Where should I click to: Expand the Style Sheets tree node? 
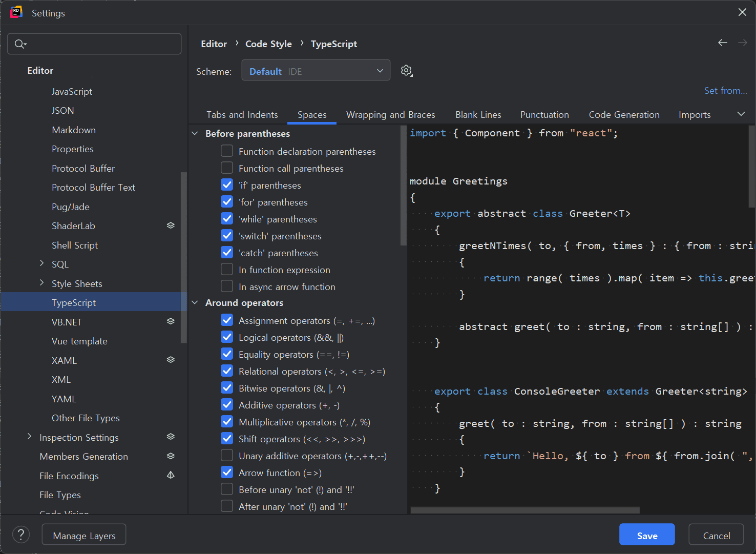[x=42, y=283]
